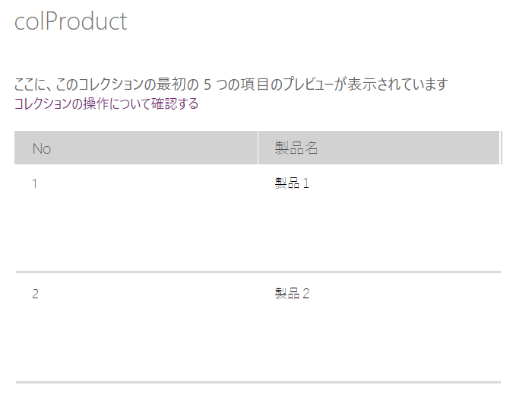The height and width of the screenshot is (401, 532).
Task: Click the "1" value in the No column
Action: click(x=35, y=183)
